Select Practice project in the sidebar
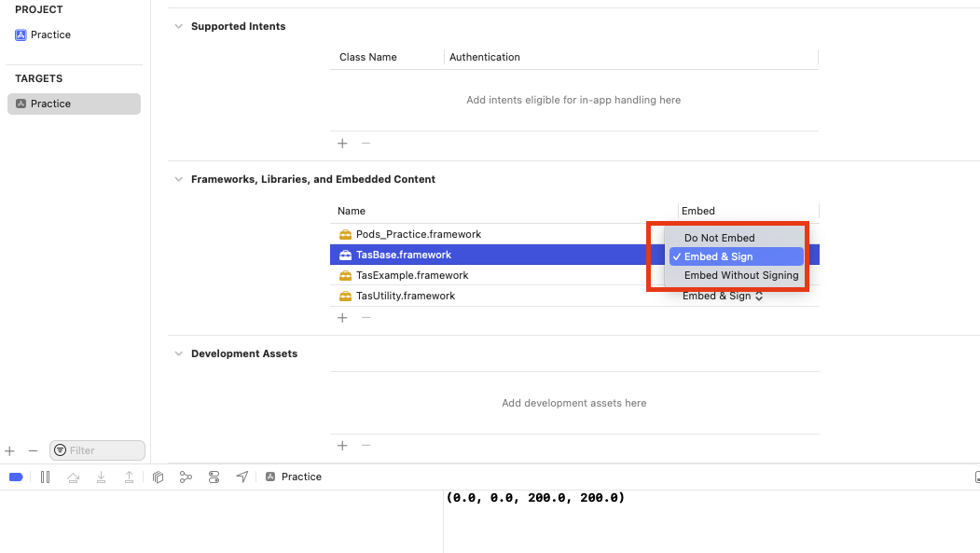Viewport: 980px width, 553px height. (x=43, y=35)
